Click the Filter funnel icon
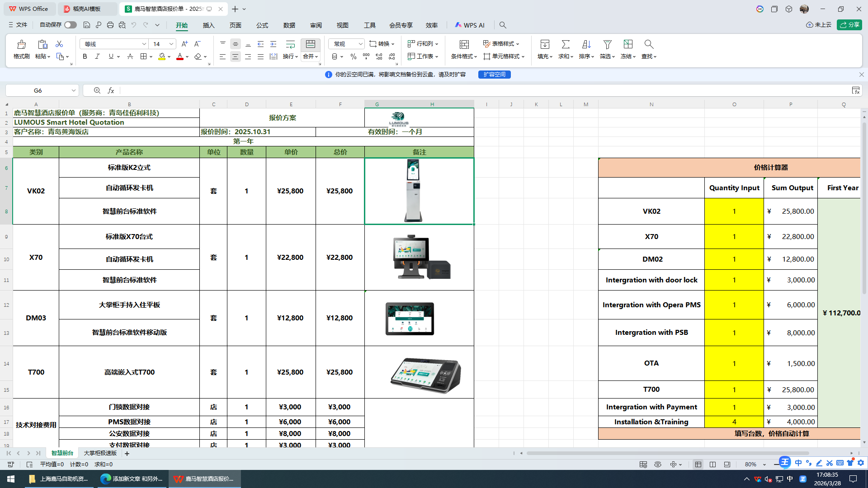This screenshot has height=488, width=868. pos(607,44)
